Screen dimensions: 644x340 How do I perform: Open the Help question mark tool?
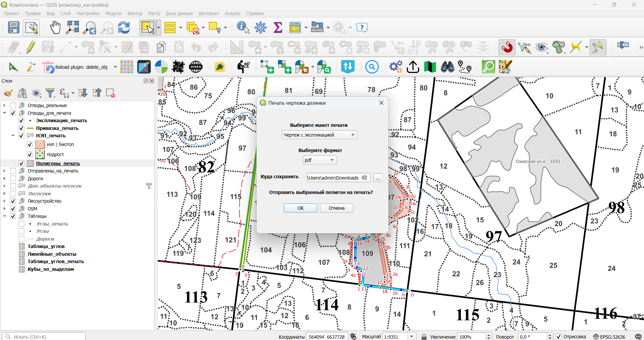coord(362,28)
